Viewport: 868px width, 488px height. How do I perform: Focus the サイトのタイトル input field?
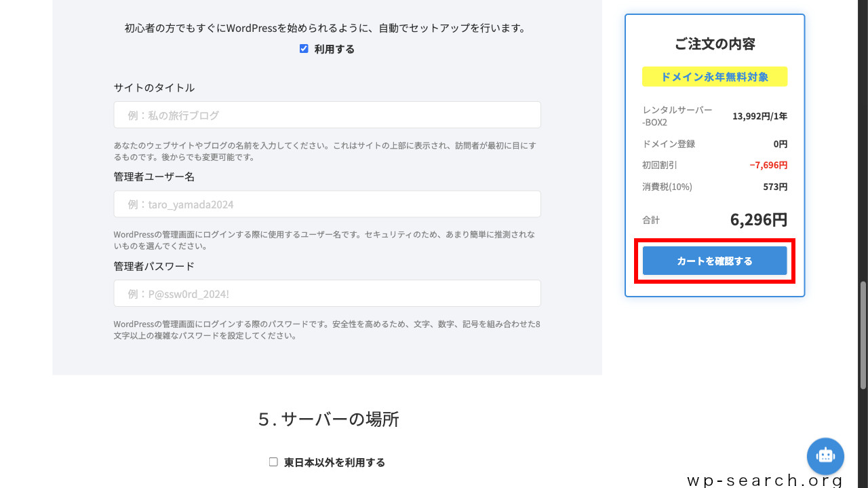click(x=327, y=115)
